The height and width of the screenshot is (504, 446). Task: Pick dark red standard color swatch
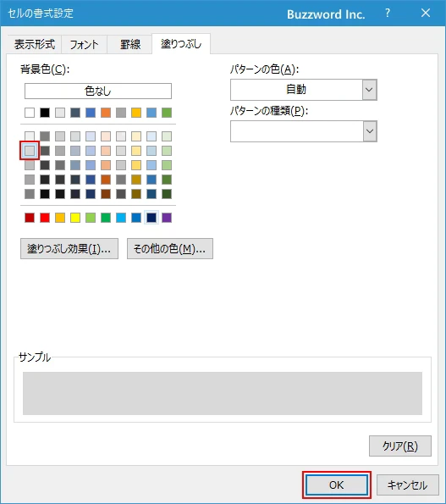[x=30, y=218]
